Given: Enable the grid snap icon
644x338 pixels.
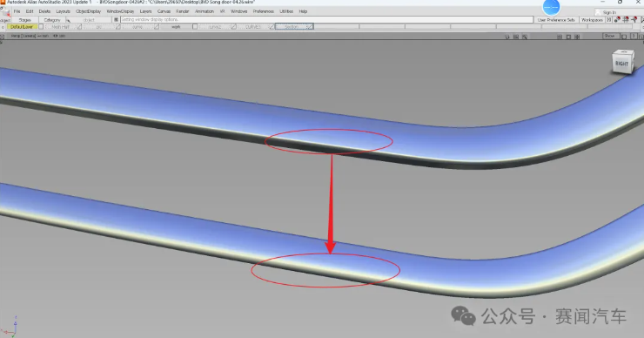Looking at the screenshot, I should coord(626,19).
